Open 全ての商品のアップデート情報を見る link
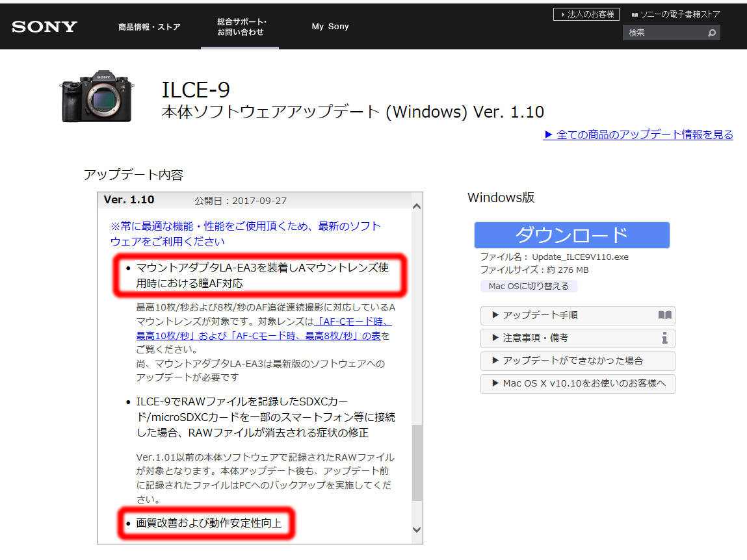747x560 pixels. point(638,134)
